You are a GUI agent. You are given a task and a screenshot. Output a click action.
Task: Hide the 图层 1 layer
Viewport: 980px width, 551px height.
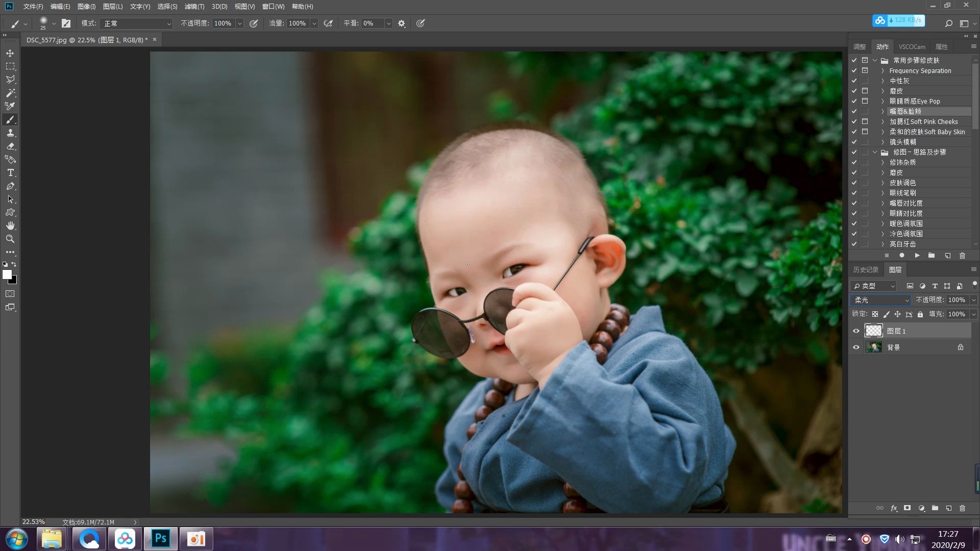(856, 331)
